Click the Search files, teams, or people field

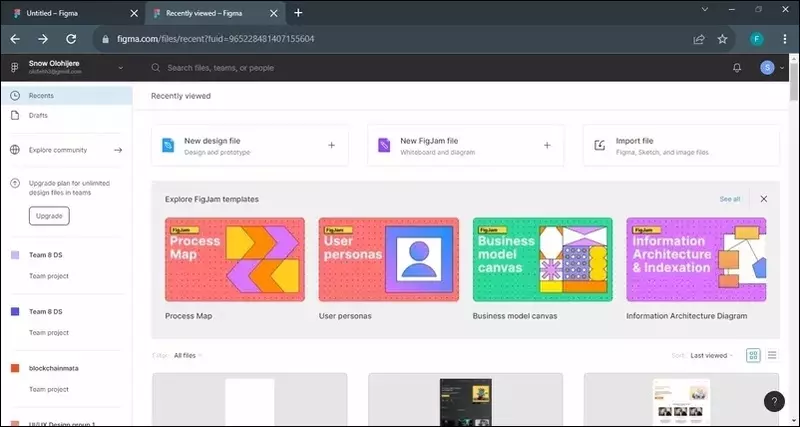pos(220,68)
